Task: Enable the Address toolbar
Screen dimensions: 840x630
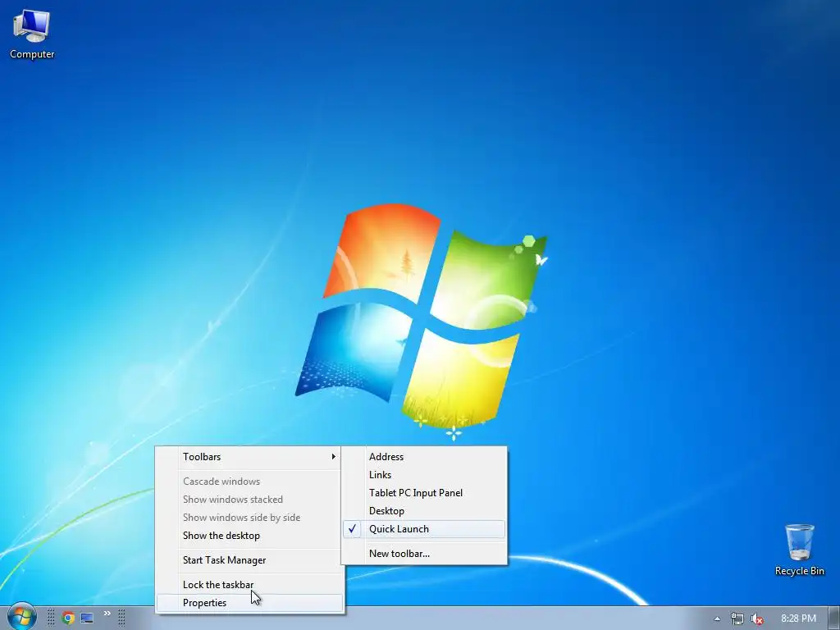Action: click(x=423, y=457)
